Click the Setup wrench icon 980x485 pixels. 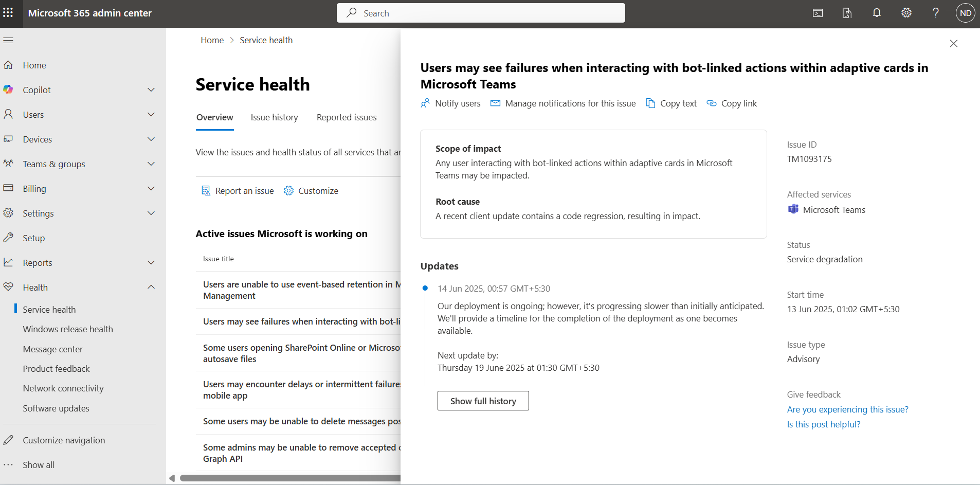8,238
